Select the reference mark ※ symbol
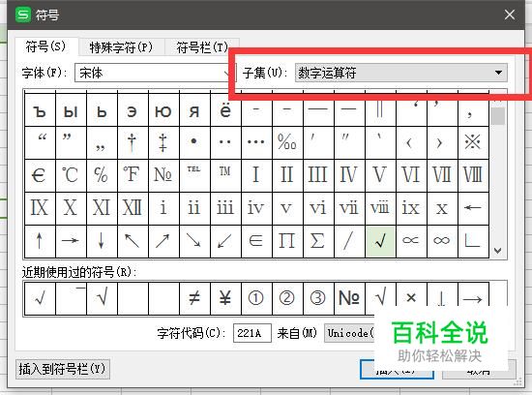Screen dimensions: 532x395 pos(473,142)
